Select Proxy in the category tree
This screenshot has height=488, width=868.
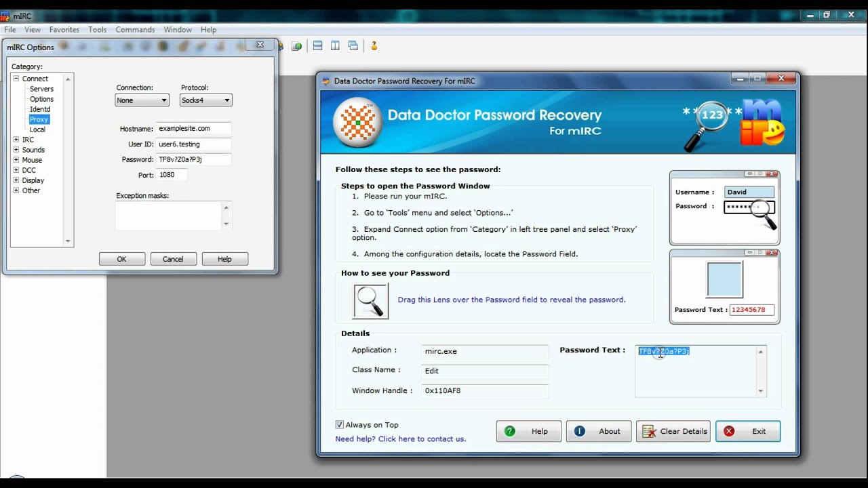click(x=39, y=119)
